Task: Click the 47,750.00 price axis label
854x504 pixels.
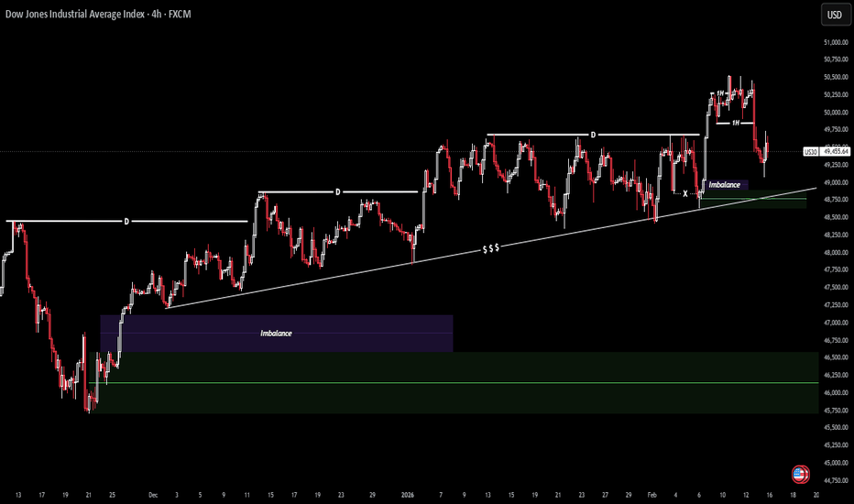Action: pos(836,269)
